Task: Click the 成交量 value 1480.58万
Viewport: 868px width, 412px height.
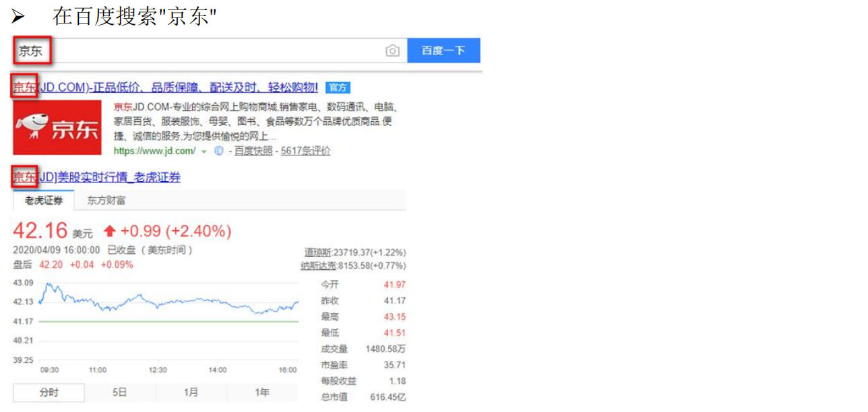Action: point(386,349)
